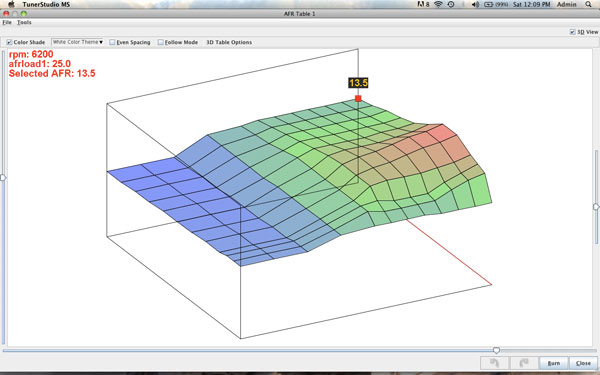600x375 pixels.
Task: Open the White Color Theme dropdown
Action: (x=78, y=42)
